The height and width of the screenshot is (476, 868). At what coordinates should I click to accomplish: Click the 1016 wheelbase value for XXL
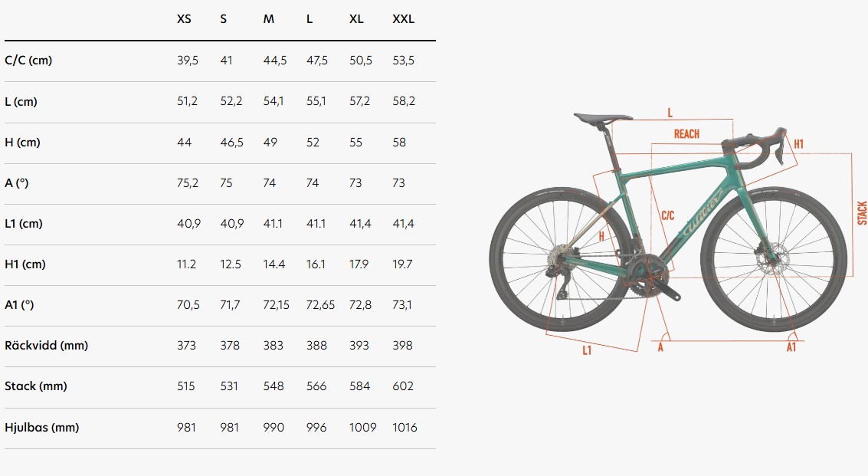pyautogui.click(x=405, y=427)
